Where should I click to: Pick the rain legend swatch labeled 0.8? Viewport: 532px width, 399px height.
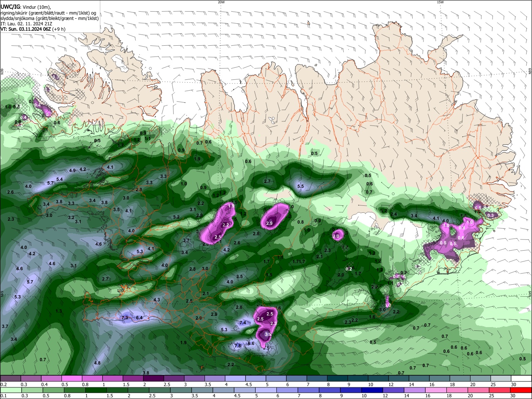tap(74, 390)
